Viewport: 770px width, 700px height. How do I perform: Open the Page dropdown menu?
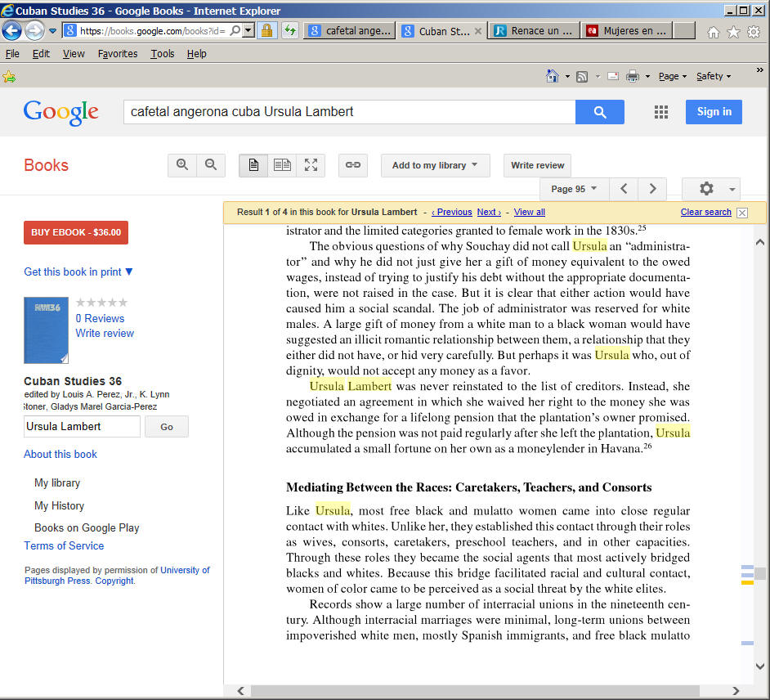[672, 76]
